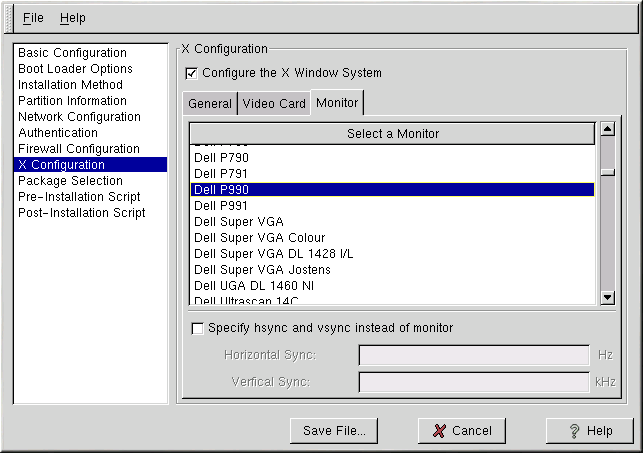This screenshot has height=453, width=643.
Task: Go to Boot Loader Options section
Action: pyautogui.click(x=75, y=69)
